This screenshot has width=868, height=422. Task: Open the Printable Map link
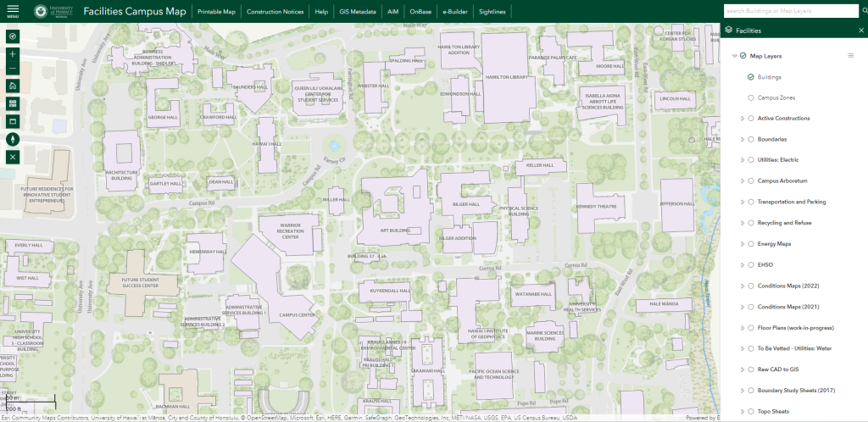[216, 12]
